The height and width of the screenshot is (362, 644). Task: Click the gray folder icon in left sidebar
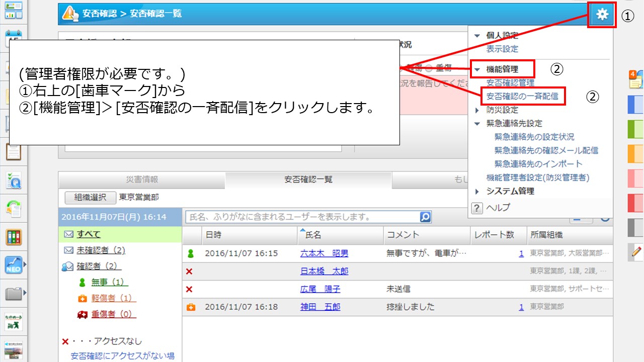pos(14,293)
